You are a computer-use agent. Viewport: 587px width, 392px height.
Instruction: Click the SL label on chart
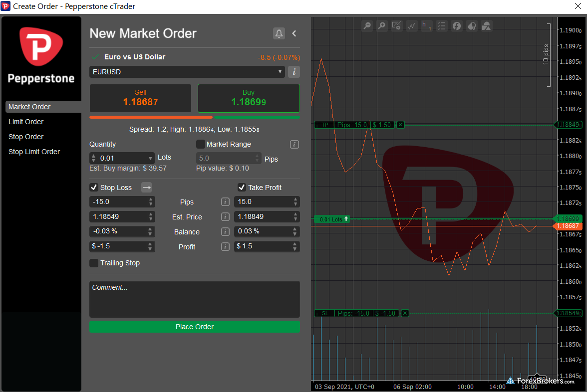click(325, 313)
